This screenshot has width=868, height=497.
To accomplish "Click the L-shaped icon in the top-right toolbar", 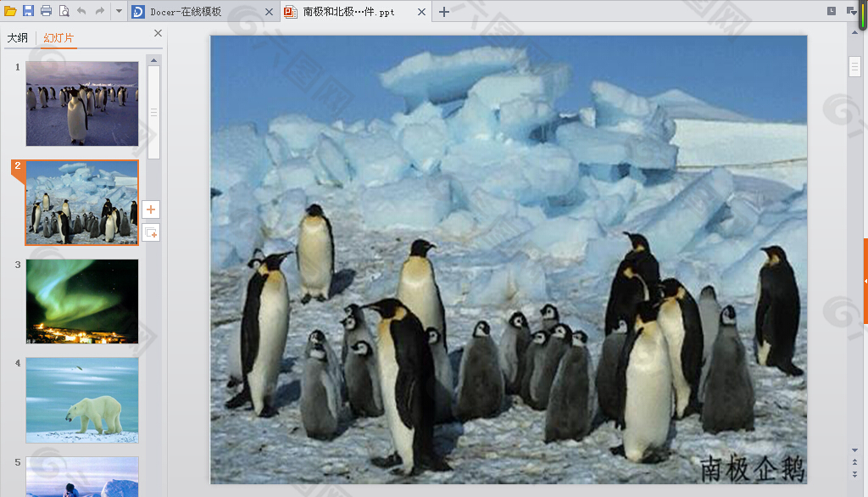I will (x=832, y=11).
